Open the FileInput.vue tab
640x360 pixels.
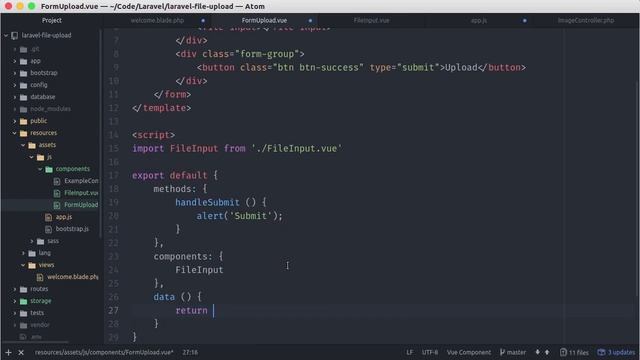click(371, 20)
